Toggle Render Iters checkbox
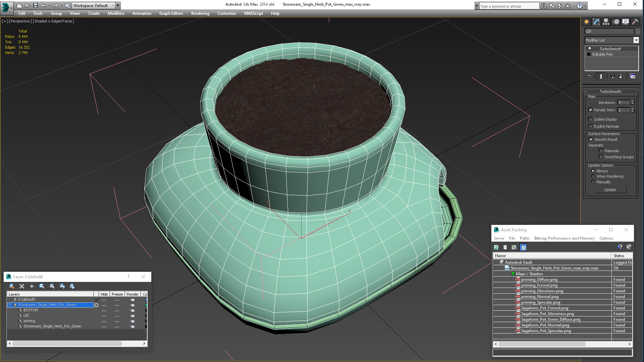Screen dimensions: 644x362 coord(590,110)
